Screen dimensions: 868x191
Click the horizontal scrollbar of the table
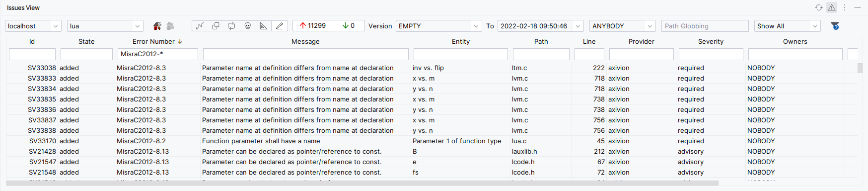click(x=362, y=183)
